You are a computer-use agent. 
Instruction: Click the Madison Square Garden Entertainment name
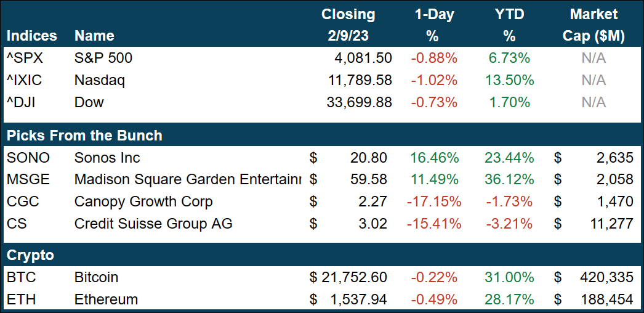(187, 180)
